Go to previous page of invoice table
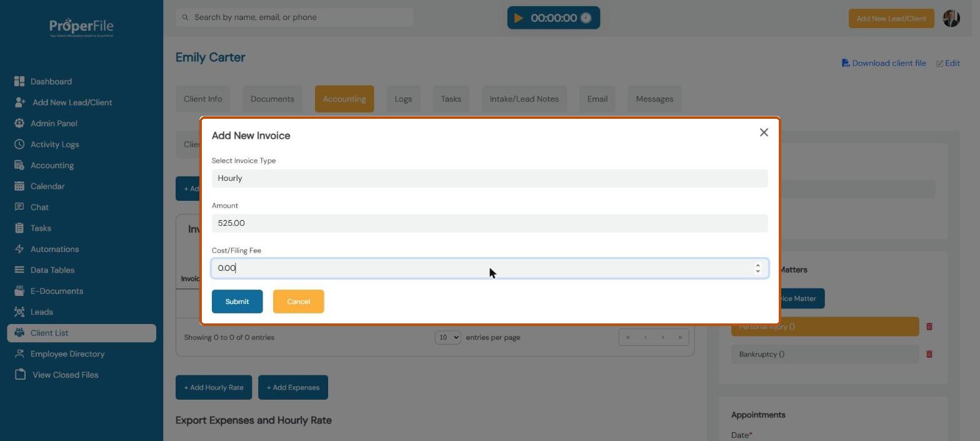The width and height of the screenshot is (980, 441). pyautogui.click(x=645, y=337)
